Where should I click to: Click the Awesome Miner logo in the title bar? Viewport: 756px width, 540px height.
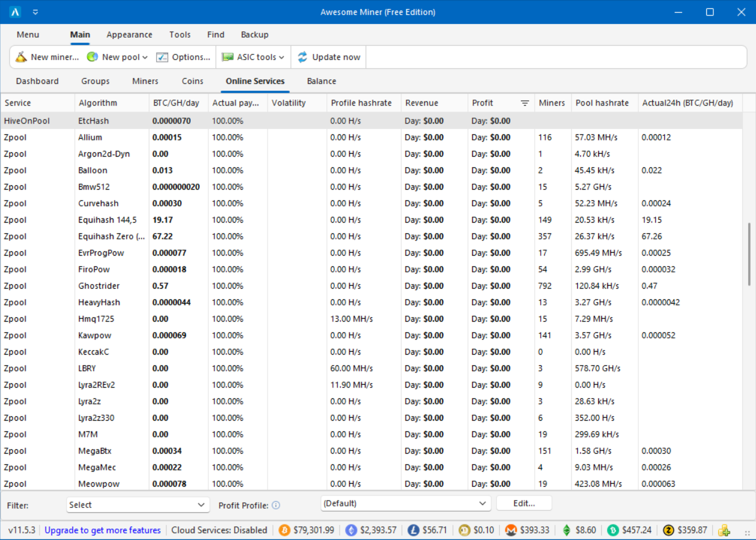click(16, 12)
